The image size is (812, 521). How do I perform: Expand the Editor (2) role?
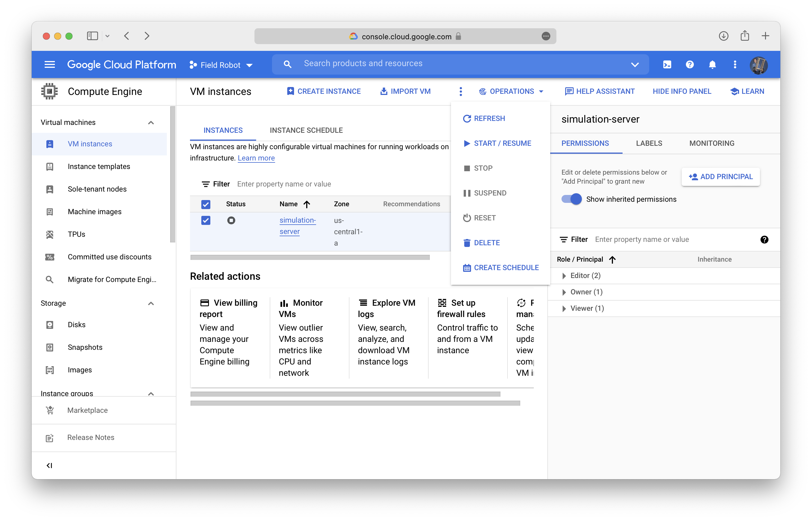click(x=564, y=276)
